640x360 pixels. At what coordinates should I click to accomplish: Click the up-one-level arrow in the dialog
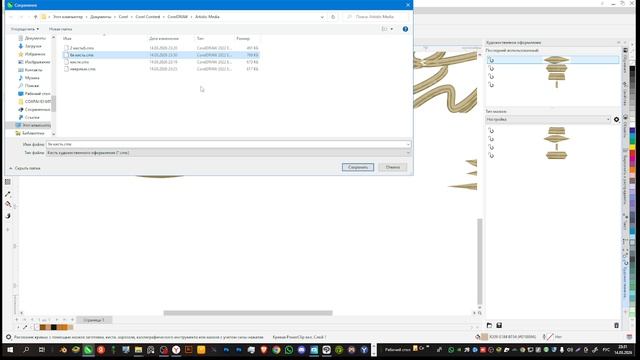pos(36,17)
